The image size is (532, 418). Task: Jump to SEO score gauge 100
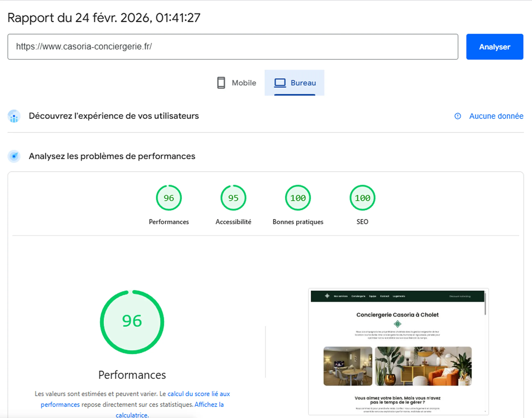coord(362,198)
